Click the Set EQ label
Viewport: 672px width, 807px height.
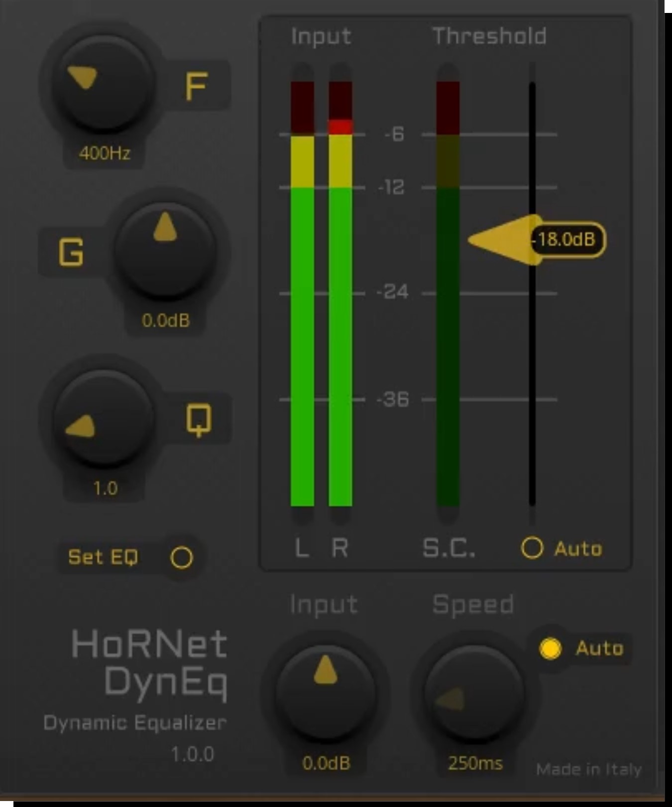click(103, 557)
